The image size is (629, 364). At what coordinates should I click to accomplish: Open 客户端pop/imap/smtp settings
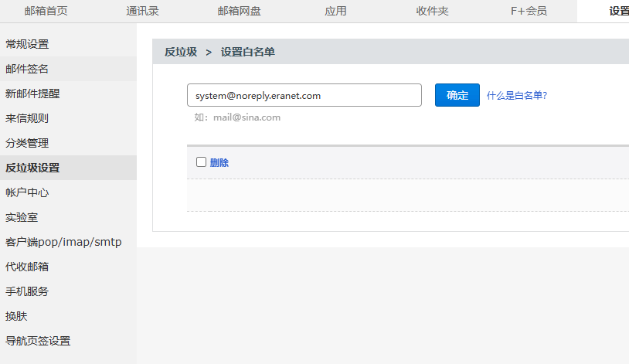coord(63,242)
